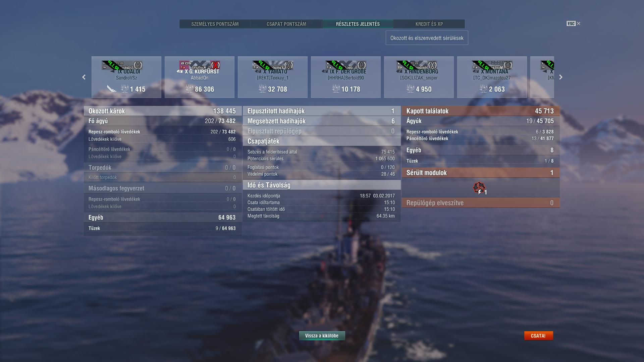This screenshot has width=644, height=362.
Task: Click damage icon next to 86 306
Action: tap(190, 89)
